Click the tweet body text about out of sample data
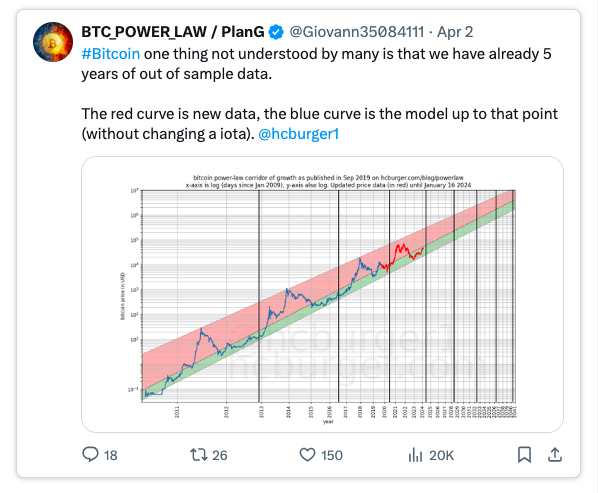598x493 pixels. pos(316,64)
